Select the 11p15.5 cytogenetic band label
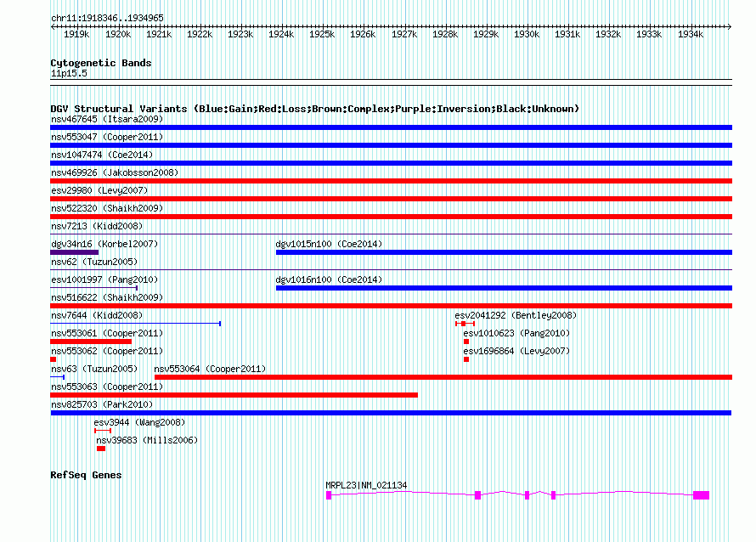 pos(69,73)
